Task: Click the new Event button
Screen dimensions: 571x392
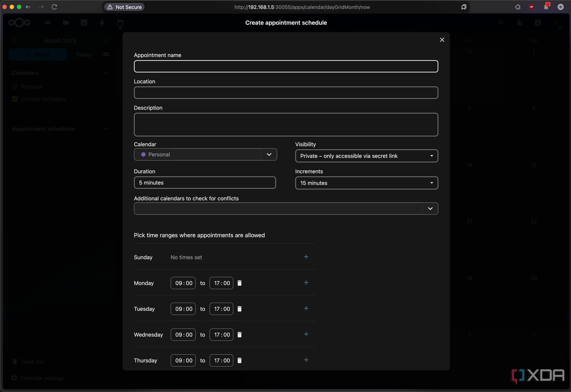Action: coord(38,54)
